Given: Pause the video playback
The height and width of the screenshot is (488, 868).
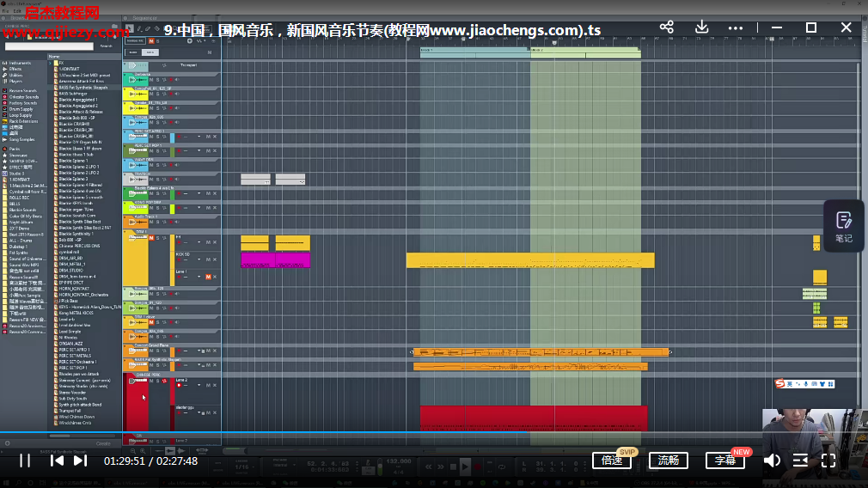Looking at the screenshot, I should tap(25, 461).
